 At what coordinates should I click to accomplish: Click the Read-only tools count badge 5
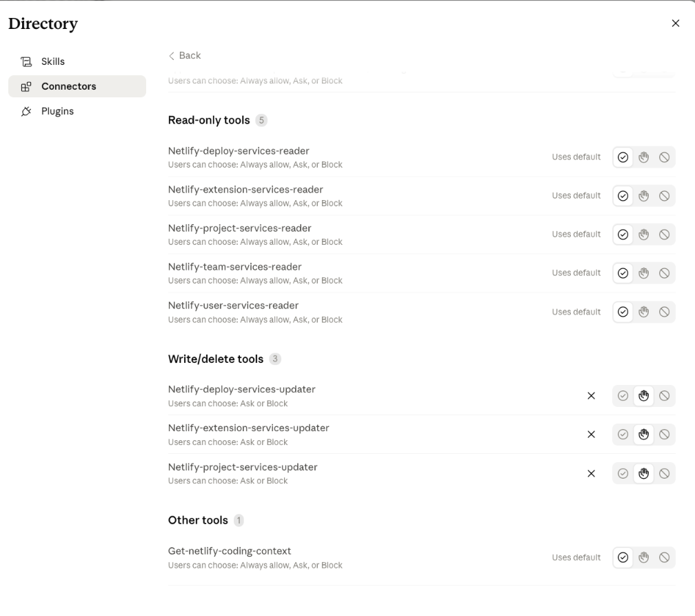tap(261, 120)
